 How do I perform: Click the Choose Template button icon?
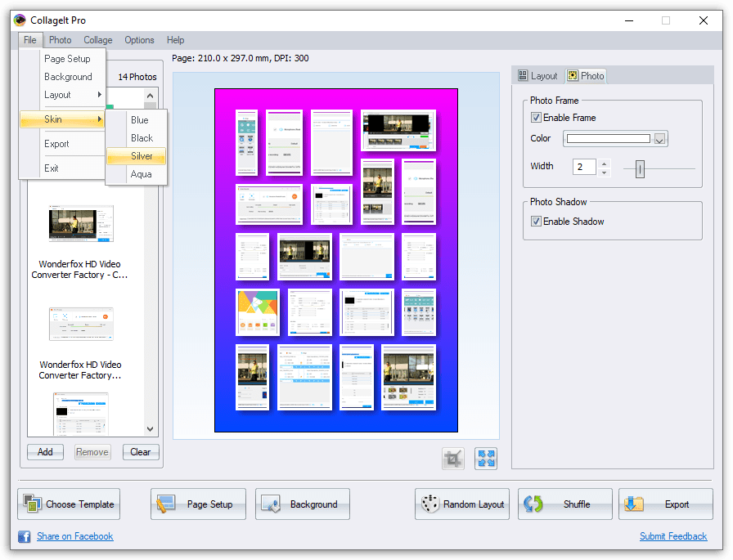coord(33,504)
